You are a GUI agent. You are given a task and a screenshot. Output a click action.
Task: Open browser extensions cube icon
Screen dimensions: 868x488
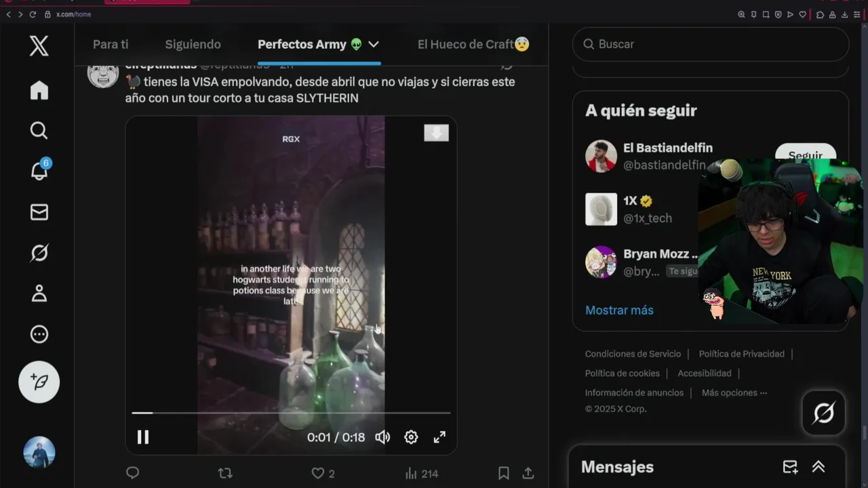click(x=820, y=14)
